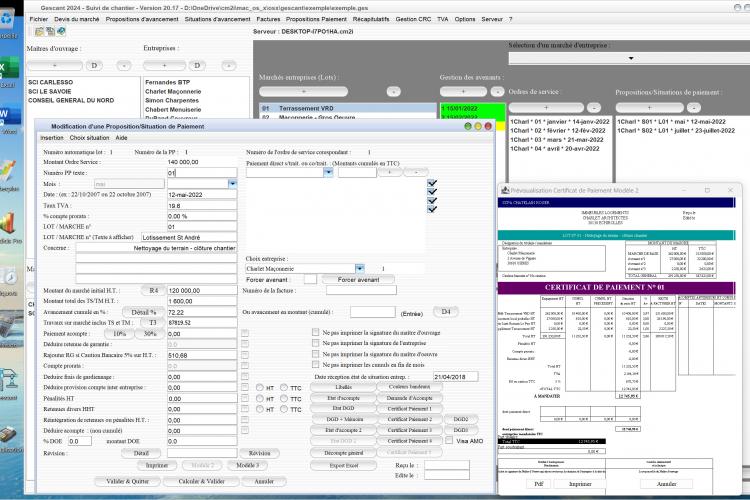Open the Recycle Bin desktop icon
The height and width of the screenshot is (500, 750).
pos(8,20)
